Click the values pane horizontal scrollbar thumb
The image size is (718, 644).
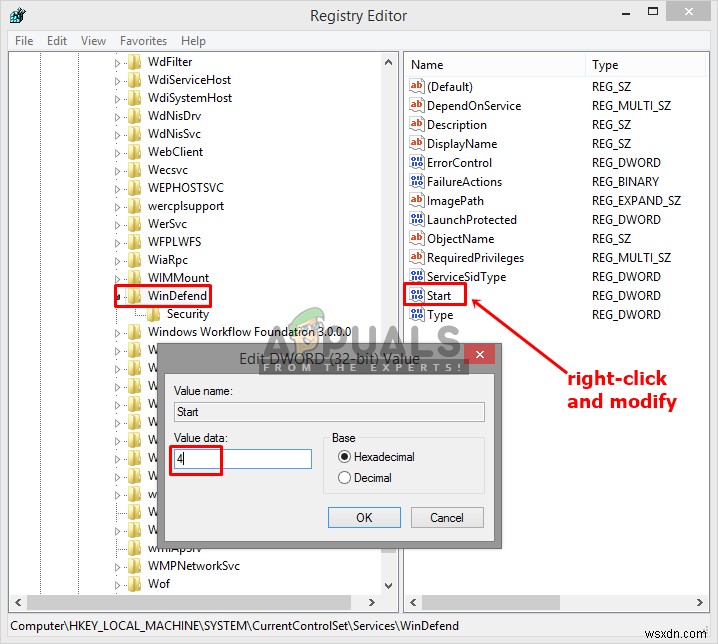tap(491, 602)
